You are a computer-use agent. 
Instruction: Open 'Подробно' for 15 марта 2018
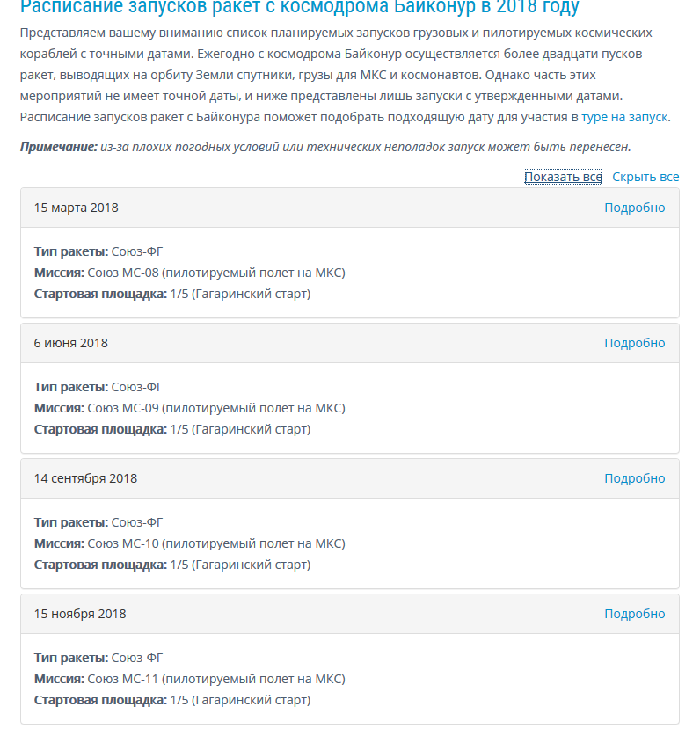(634, 208)
